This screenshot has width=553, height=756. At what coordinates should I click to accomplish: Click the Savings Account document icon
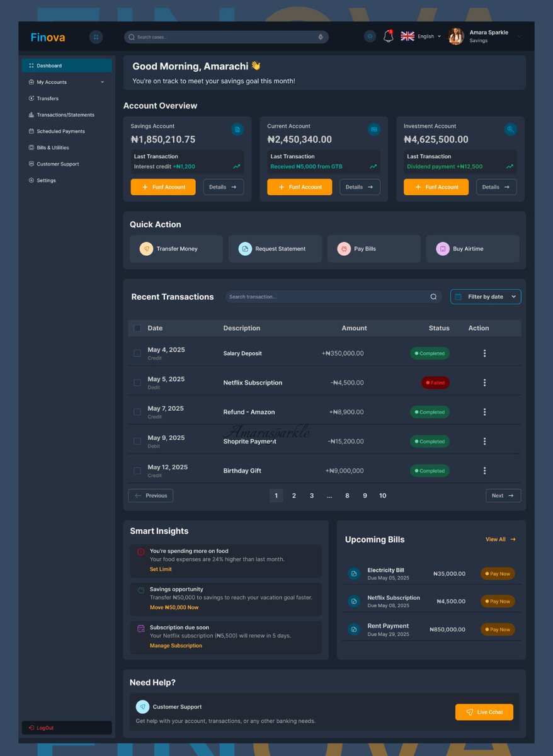[x=237, y=129]
